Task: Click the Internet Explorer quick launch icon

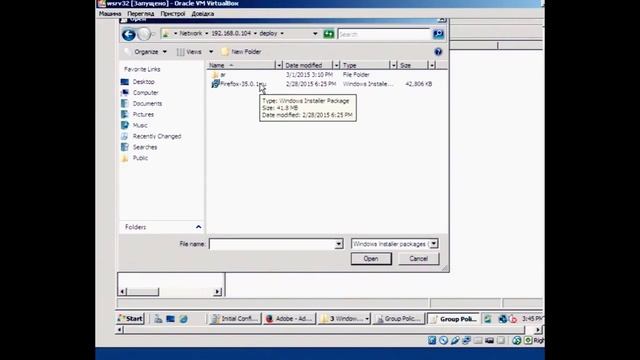Action: (183, 319)
